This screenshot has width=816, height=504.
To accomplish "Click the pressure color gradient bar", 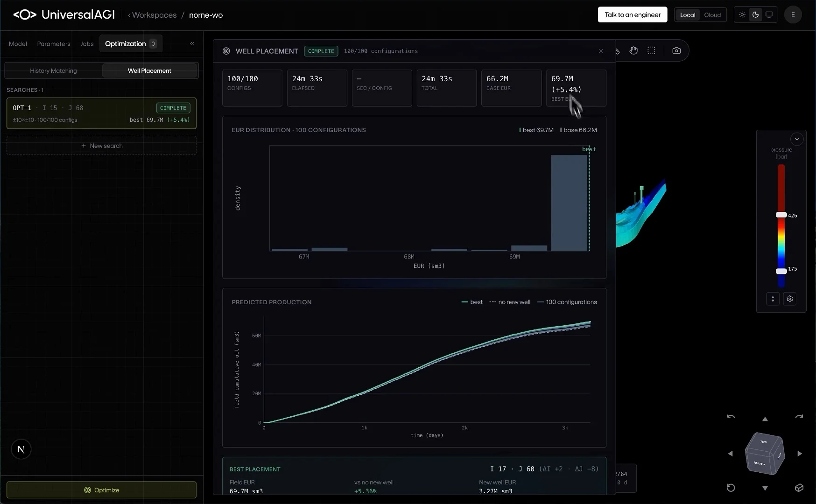I will (x=781, y=225).
